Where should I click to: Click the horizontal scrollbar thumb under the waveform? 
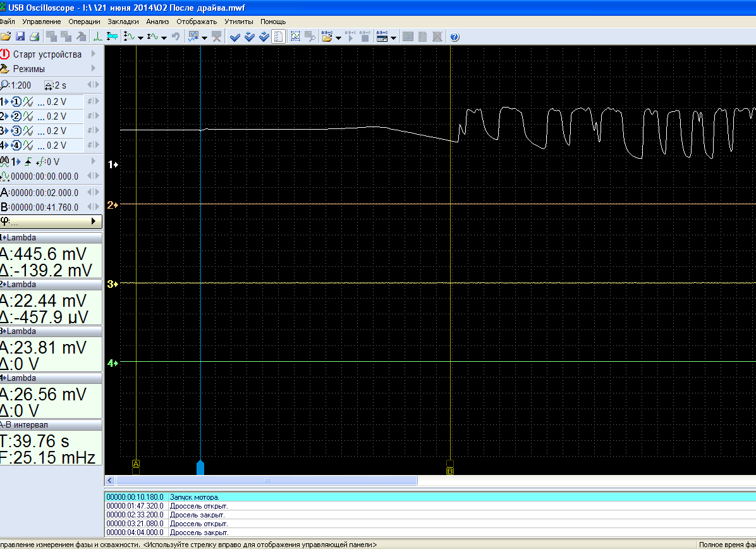click(265, 481)
